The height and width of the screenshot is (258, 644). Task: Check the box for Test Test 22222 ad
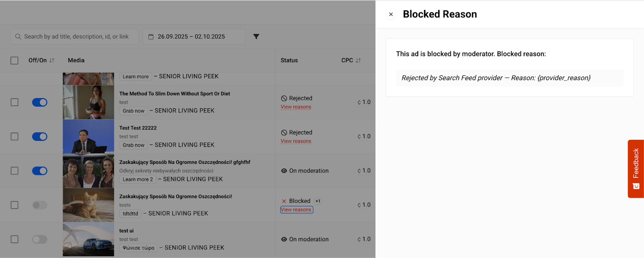pyautogui.click(x=14, y=136)
